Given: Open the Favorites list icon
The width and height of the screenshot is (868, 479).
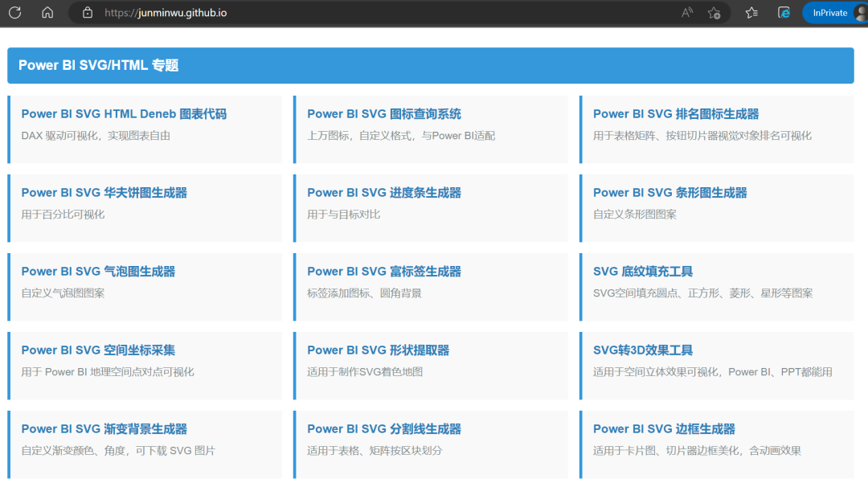Looking at the screenshot, I should coord(751,13).
